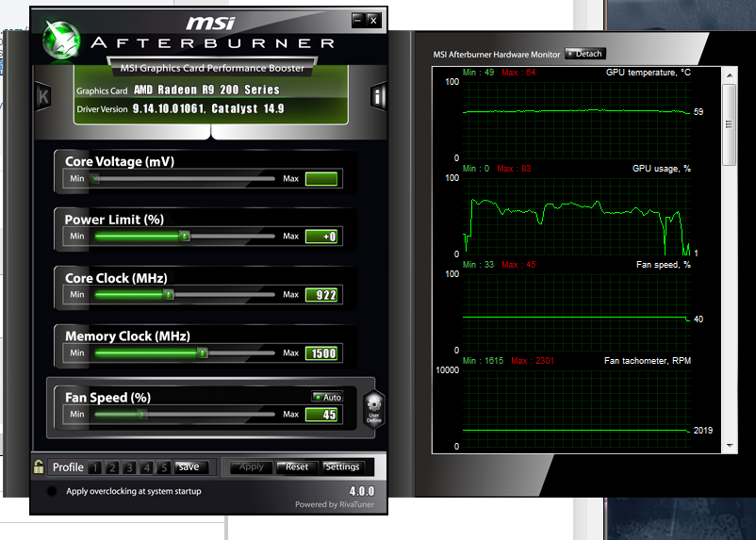Open User Define fan settings gear
Screen dimensions: 756x540
tap(373, 409)
